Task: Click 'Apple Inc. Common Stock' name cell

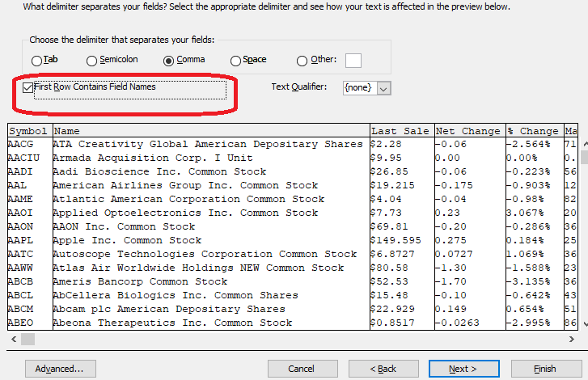Action: (211, 240)
